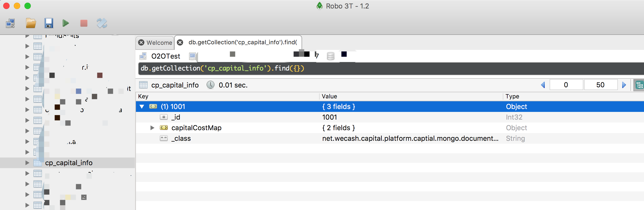
Task: Click the batch size field showing 50
Action: pos(600,85)
